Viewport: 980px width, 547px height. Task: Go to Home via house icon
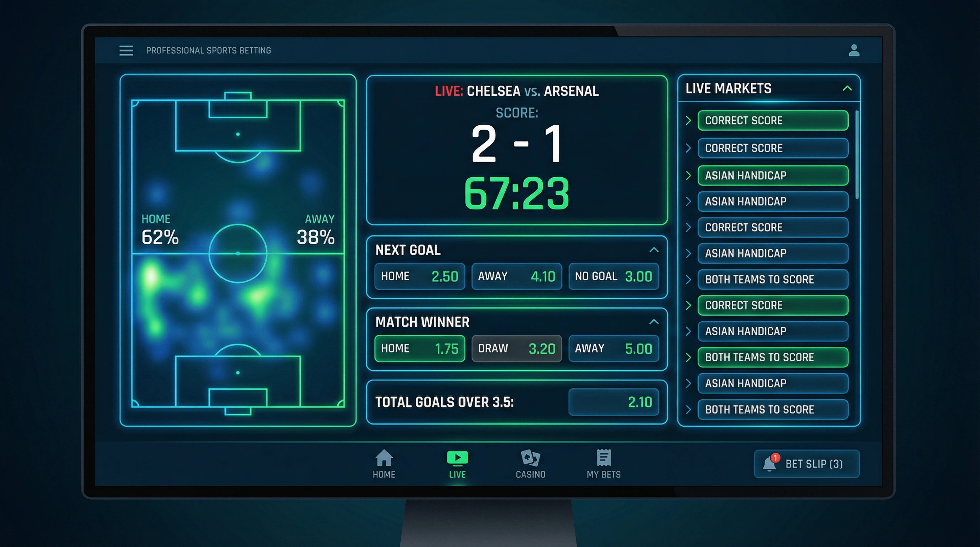[384, 458]
